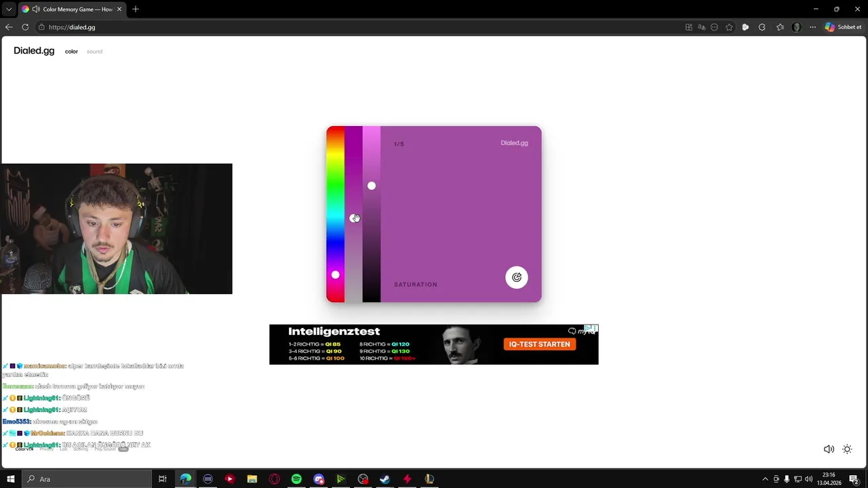Image resolution: width=868 pixels, height=488 pixels.
Task: Open Copilot Sohbet et button
Action: (x=843, y=27)
